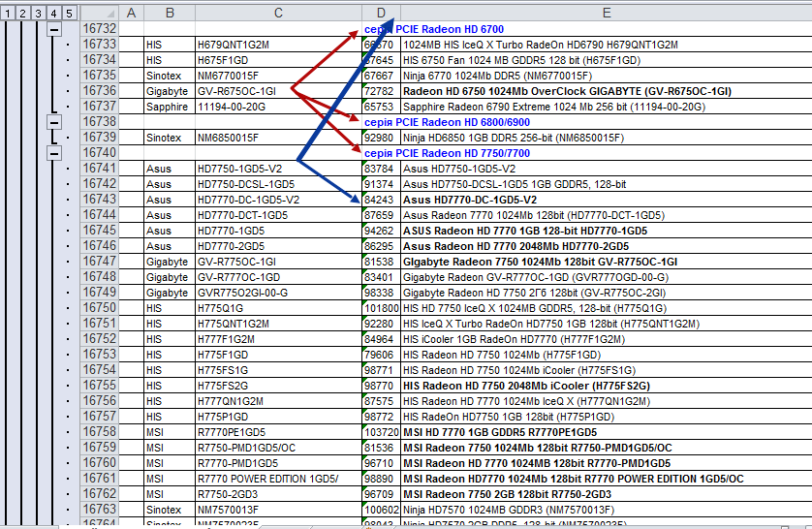Select column A header
This screenshot has height=529, width=812.
132,13
